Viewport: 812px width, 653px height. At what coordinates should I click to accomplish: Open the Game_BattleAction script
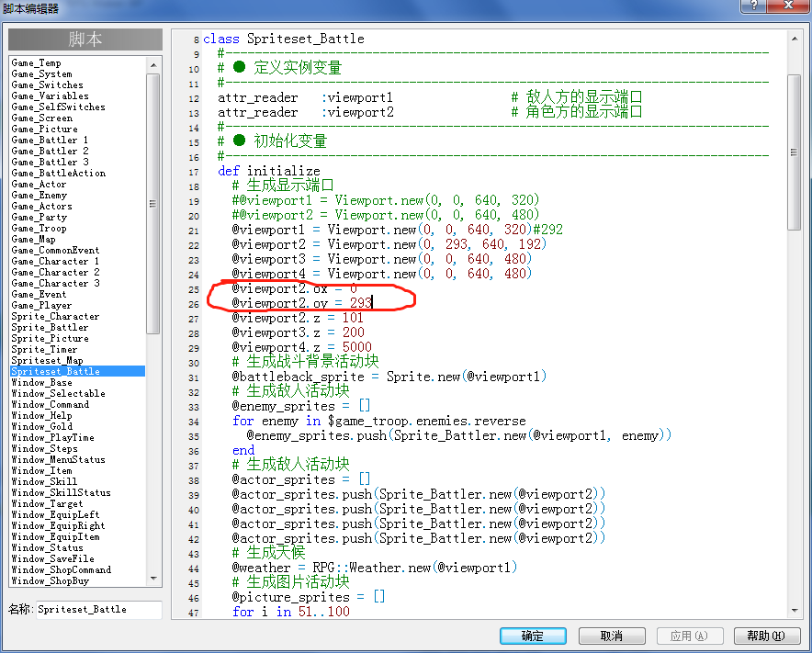(x=59, y=173)
